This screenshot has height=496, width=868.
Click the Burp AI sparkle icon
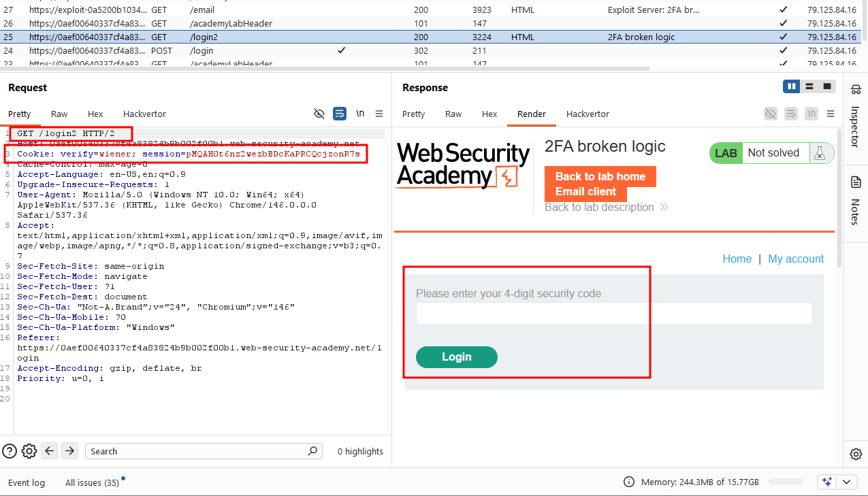point(827,482)
